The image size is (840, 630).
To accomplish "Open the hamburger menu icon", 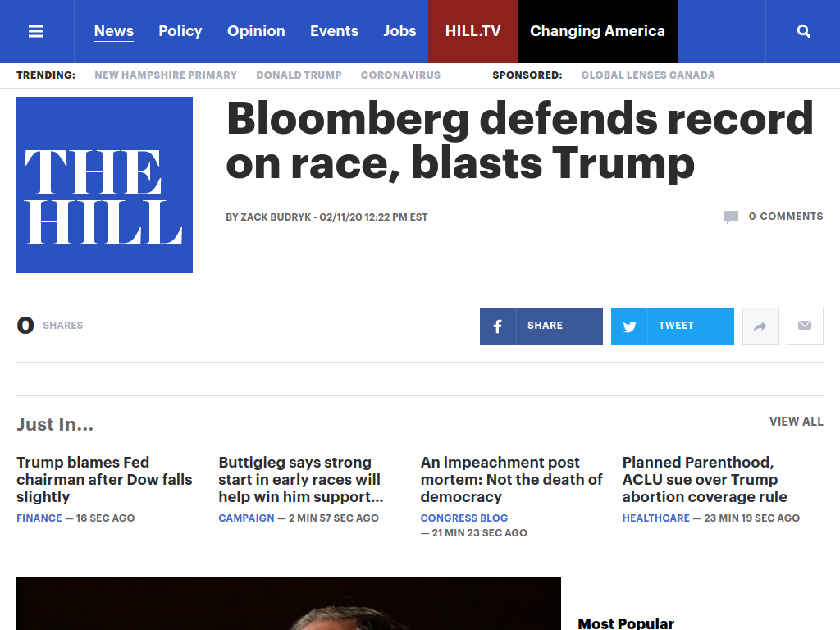I will pyautogui.click(x=36, y=31).
